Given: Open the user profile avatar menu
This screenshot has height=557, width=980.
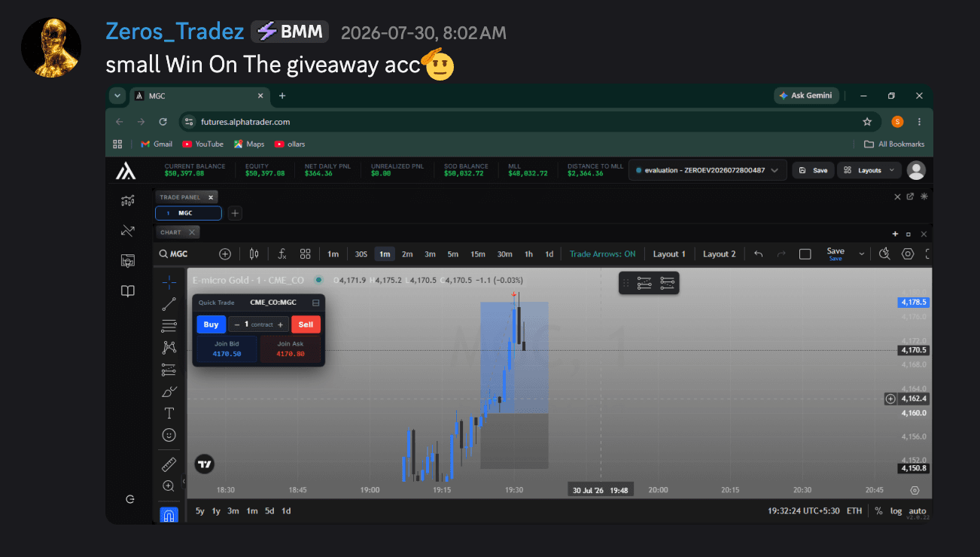Looking at the screenshot, I should (x=916, y=170).
